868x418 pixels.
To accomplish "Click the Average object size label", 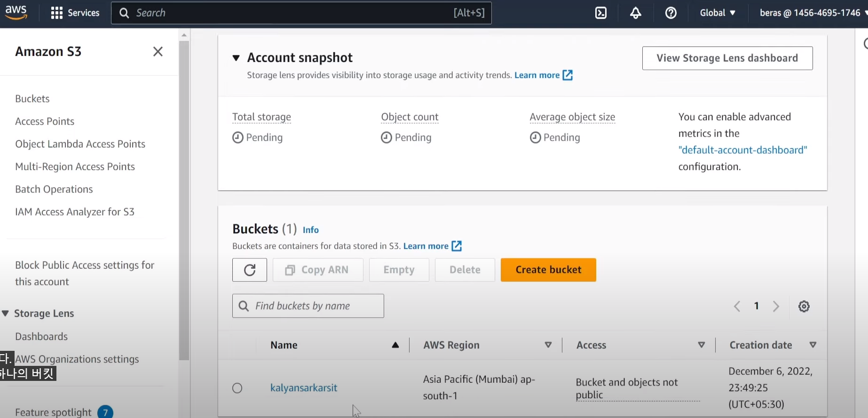I will [x=572, y=117].
